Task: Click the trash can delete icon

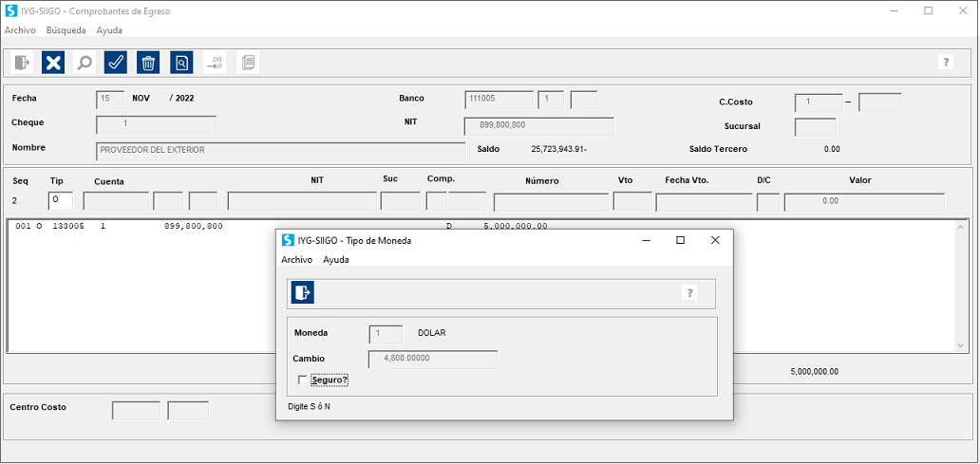Action: [x=148, y=63]
